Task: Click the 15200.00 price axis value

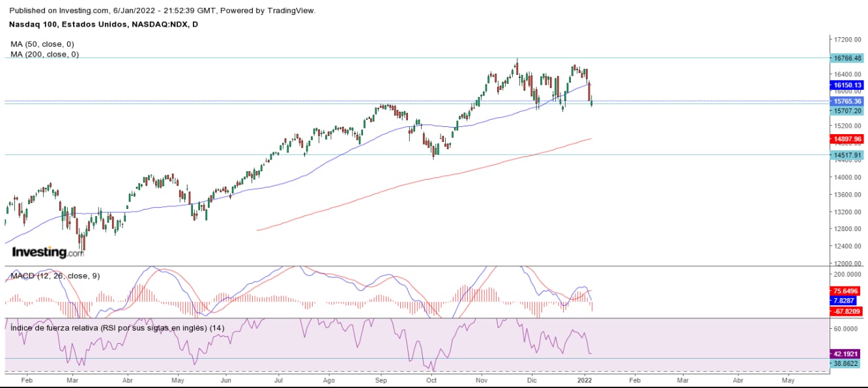Action: [x=848, y=126]
